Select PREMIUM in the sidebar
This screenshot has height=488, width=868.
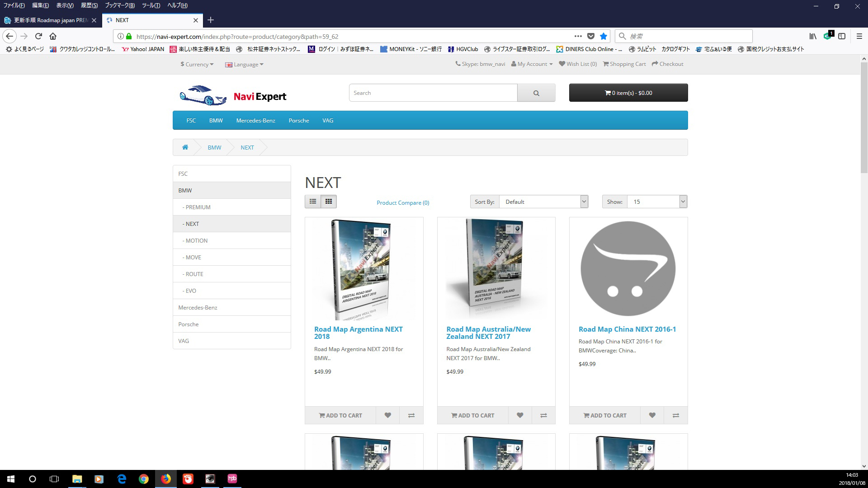[x=232, y=207]
